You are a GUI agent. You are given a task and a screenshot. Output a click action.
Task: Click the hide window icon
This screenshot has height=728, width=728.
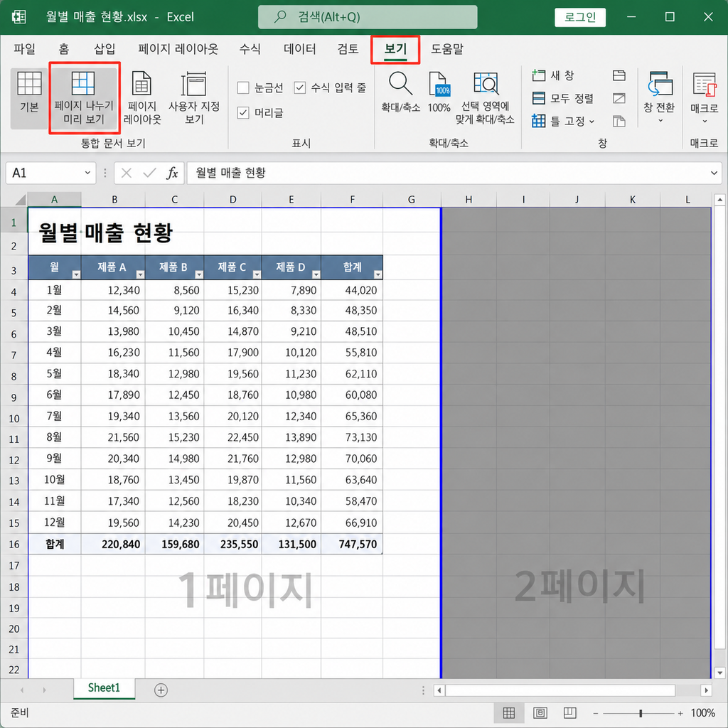[x=619, y=98]
